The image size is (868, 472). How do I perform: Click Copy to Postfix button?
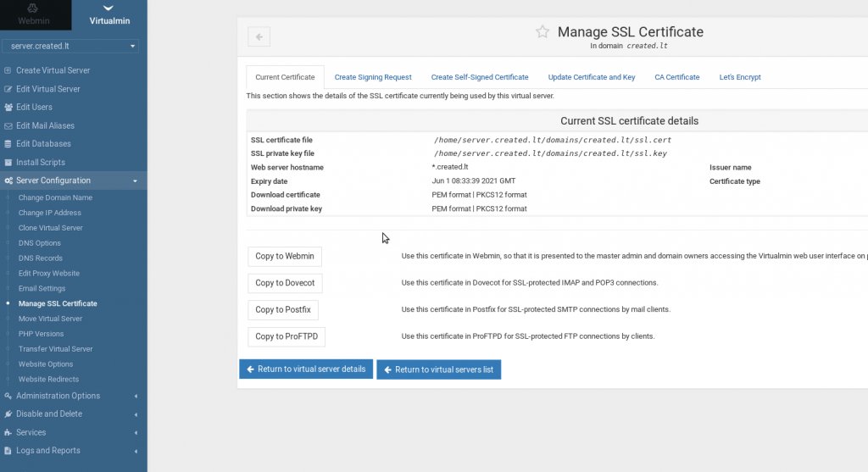click(283, 310)
